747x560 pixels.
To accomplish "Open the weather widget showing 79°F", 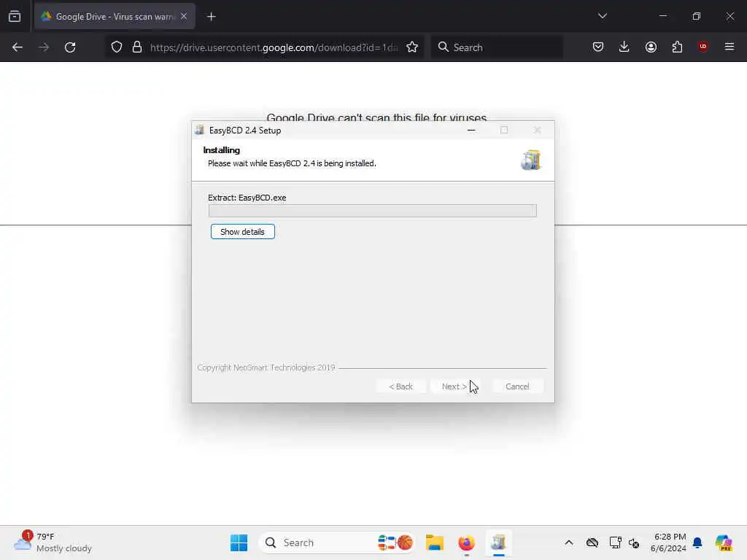I will 53,542.
